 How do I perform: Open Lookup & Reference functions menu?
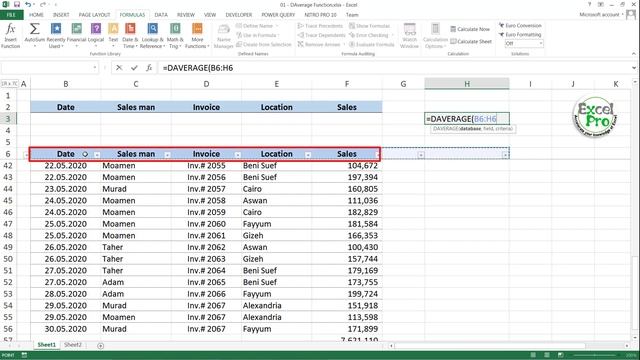coord(152,36)
